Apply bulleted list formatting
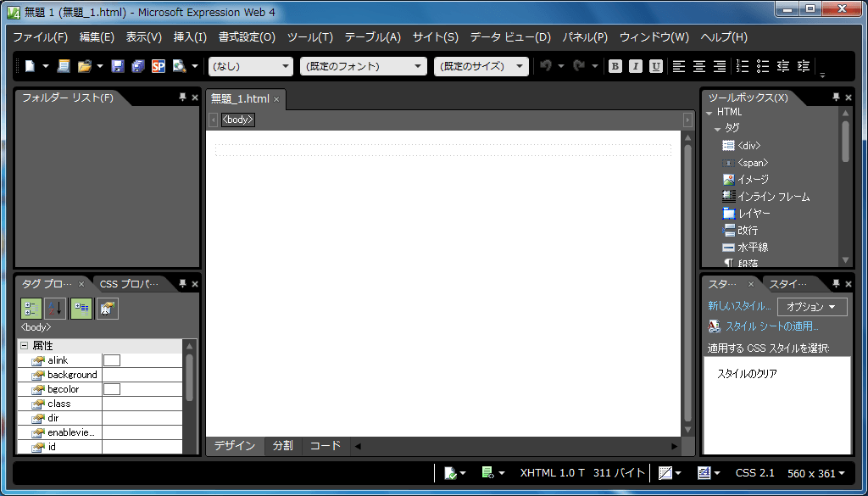This screenshot has width=868, height=496. [764, 66]
